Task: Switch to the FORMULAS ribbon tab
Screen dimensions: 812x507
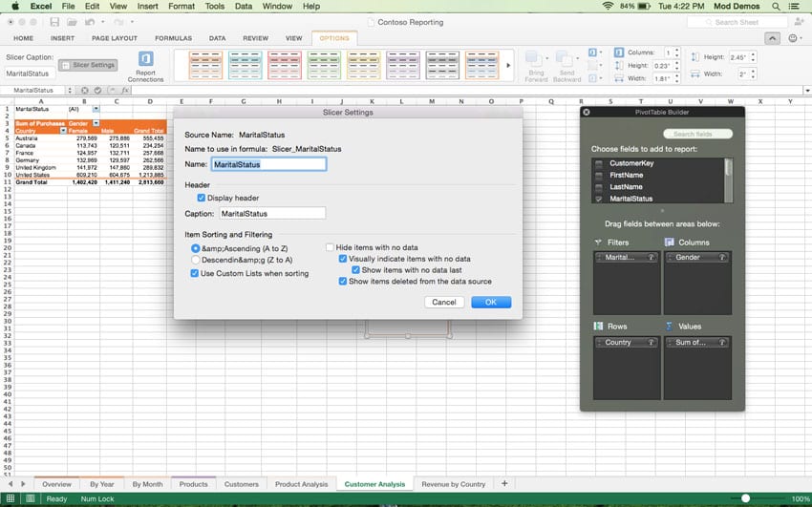Action: (x=173, y=38)
